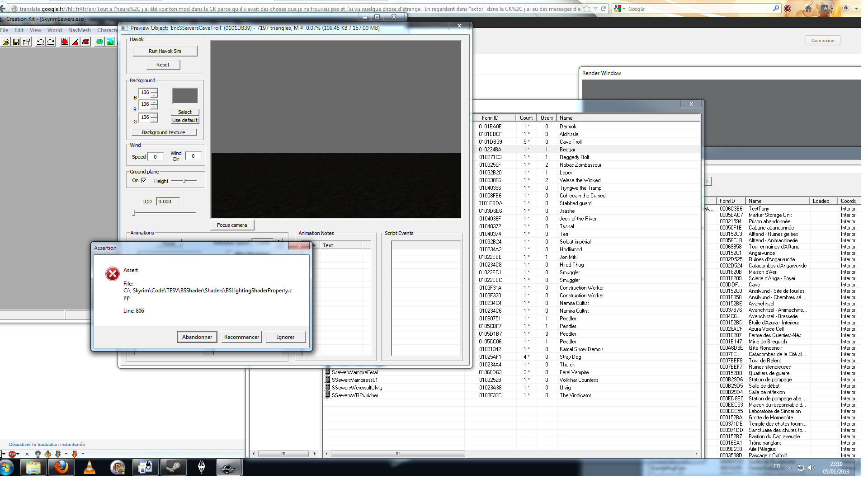Open World heightmap globe icon
868x488 pixels.
tap(99, 42)
